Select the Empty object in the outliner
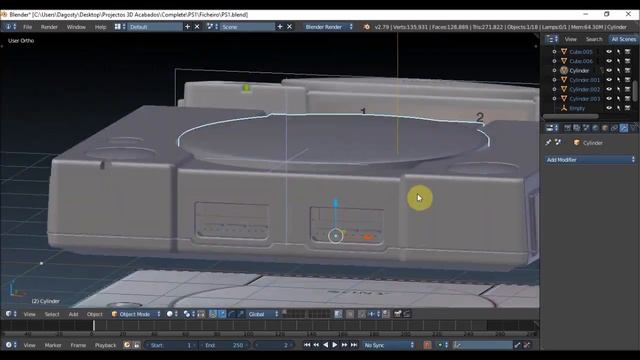This screenshot has width=640, height=360. coord(577,108)
